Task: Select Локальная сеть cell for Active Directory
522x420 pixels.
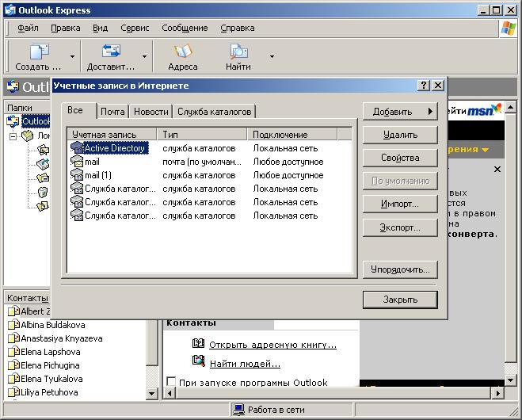Action: tap(285, 148)
